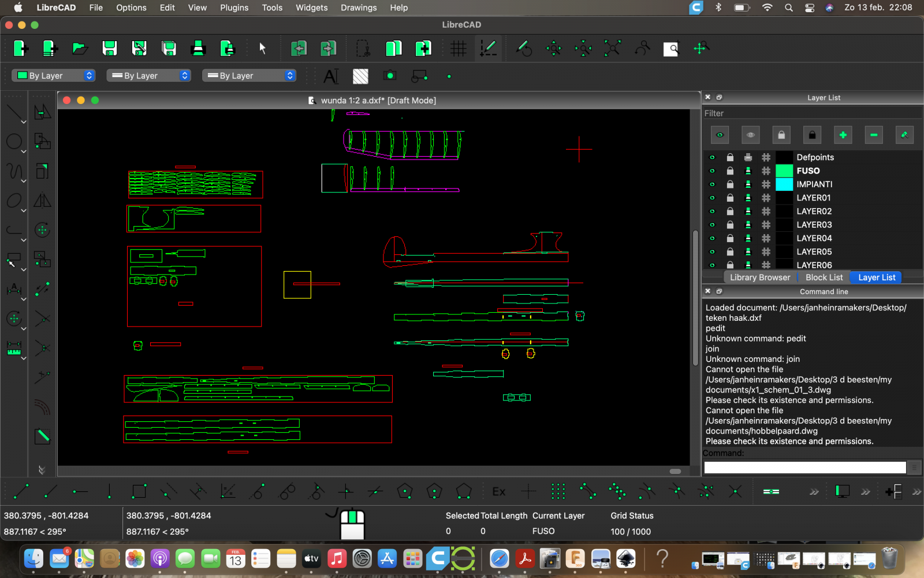This screenshot has height=578, width=924.
Task: Click the Lock all layers button
Action: (x=812, y=135)
